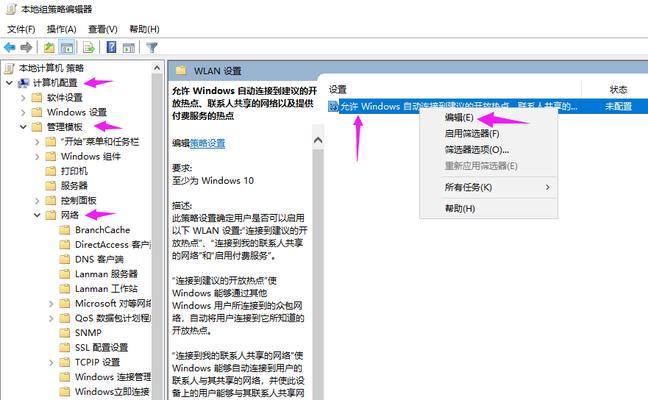The width and height of the screenshot is (648, 400).
Task: Select the 打印机 folder in tree
Action: (74, 171)
